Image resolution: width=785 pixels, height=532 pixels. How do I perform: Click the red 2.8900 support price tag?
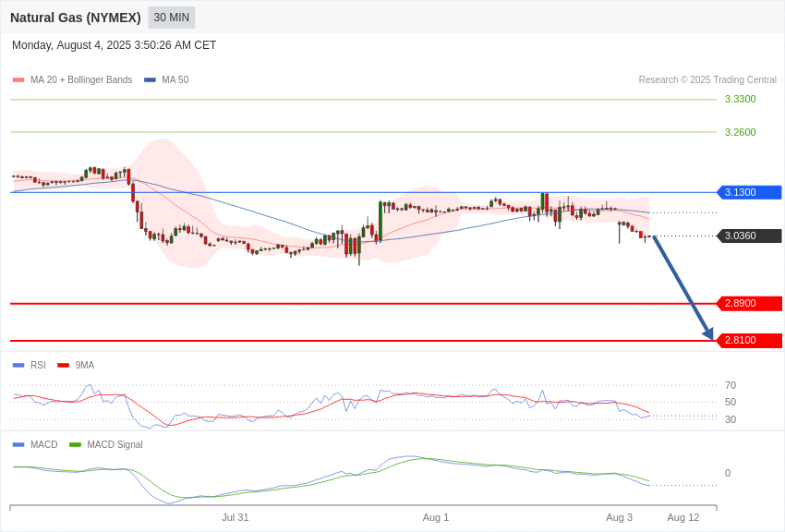(x=749, y=303)
